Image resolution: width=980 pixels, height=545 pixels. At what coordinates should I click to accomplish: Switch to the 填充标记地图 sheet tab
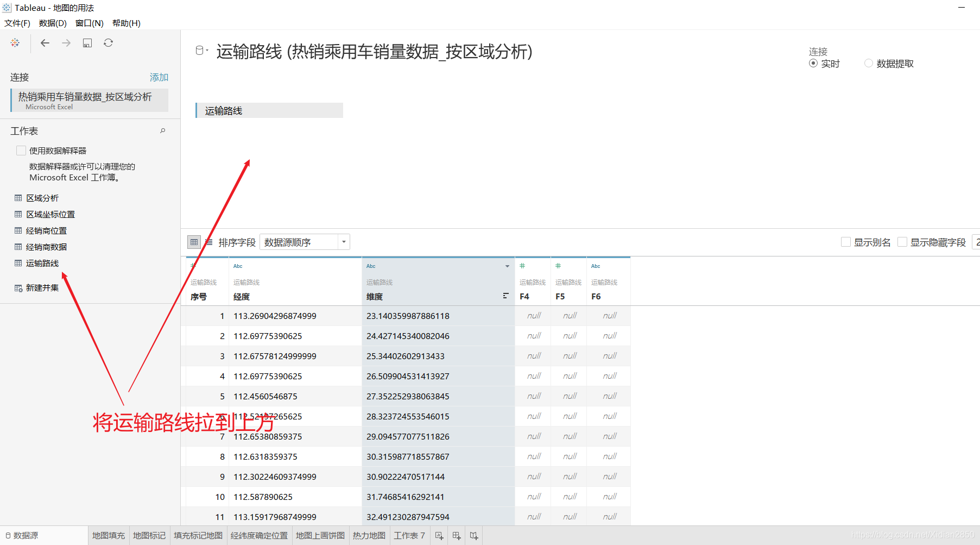coord(198,536)
